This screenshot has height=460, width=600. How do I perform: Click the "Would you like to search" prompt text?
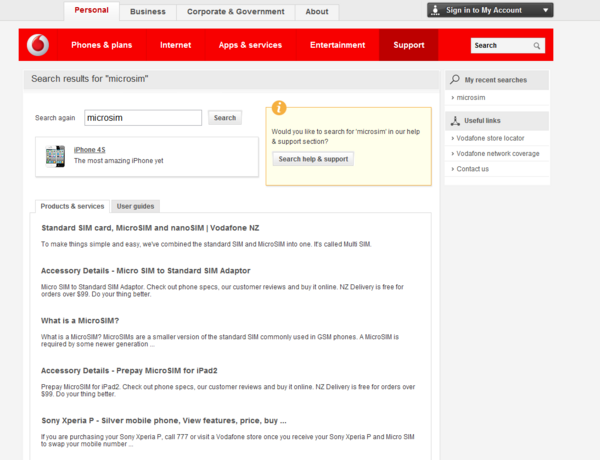[346, 136]
